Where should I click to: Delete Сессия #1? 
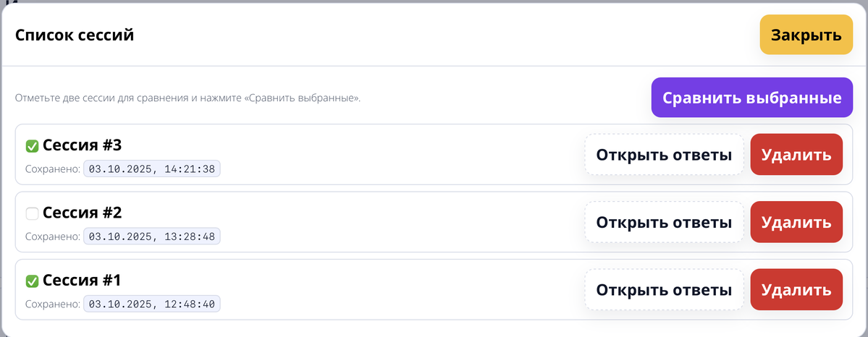796,290
